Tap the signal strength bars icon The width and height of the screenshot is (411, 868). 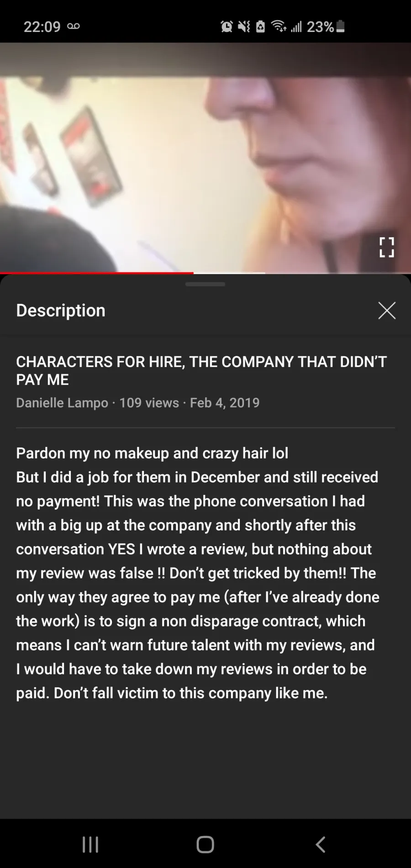(296, 26)
